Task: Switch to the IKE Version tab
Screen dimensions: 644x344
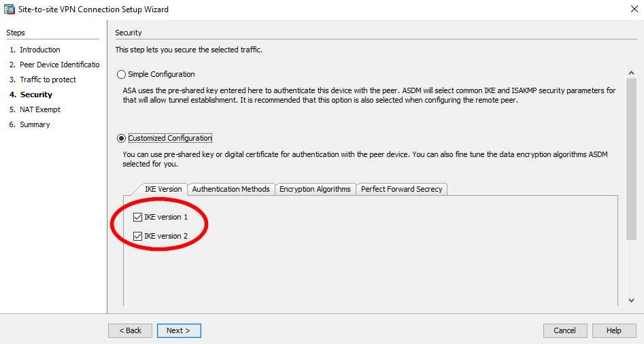Action: (163, 189)
